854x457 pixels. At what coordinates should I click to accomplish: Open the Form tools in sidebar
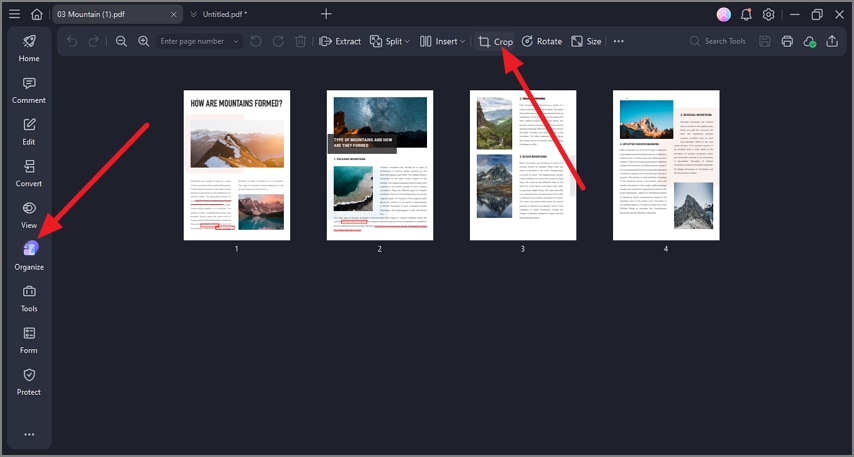[x=29, y=340]
